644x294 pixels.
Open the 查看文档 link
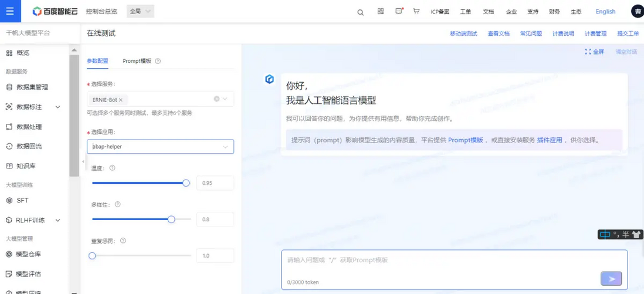(499, 33)
